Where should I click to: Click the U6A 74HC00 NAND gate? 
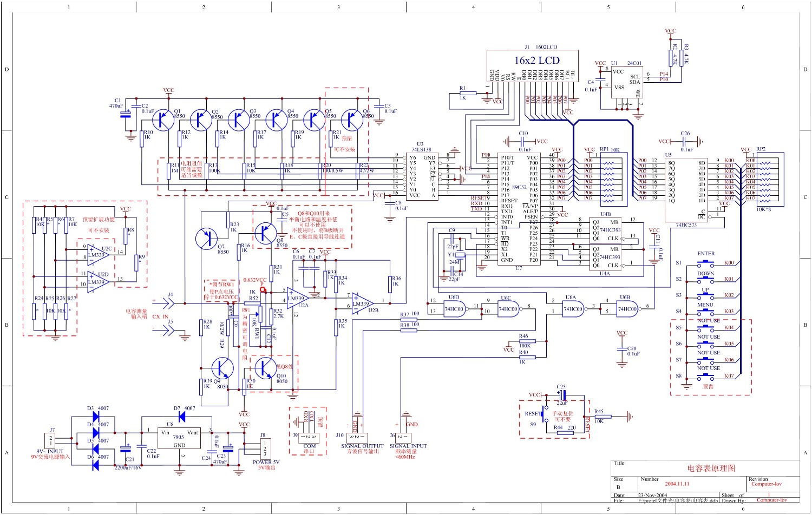(x=574, y=309)
